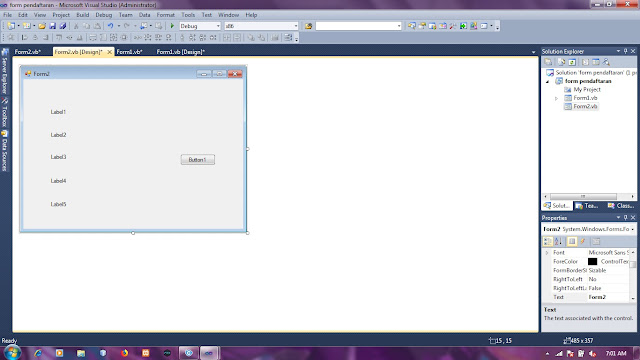Expand the Form1.vb tree node
640x360 pixels.
pos(556,98)
